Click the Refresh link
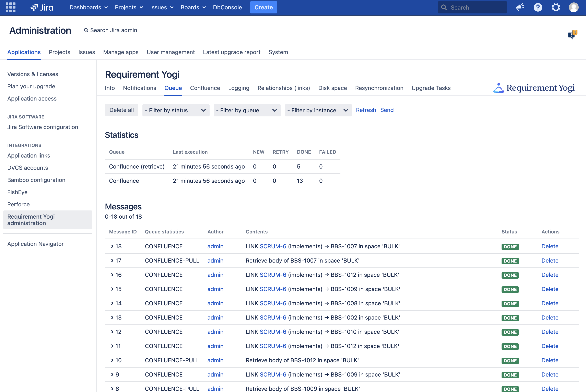Viewport: 586px width, 392px height. coord(366,110)
